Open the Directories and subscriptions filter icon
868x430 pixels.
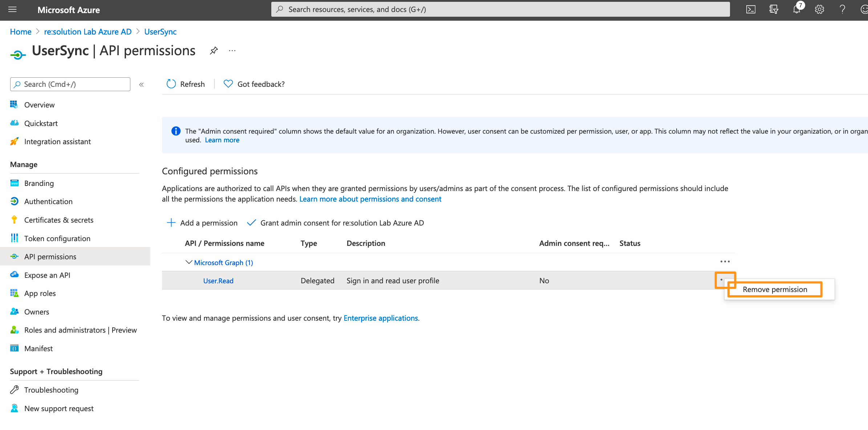[774, 9]
